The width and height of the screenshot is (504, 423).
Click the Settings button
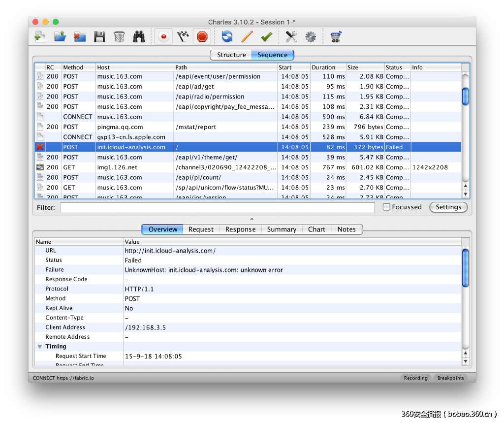pos(448,207)
